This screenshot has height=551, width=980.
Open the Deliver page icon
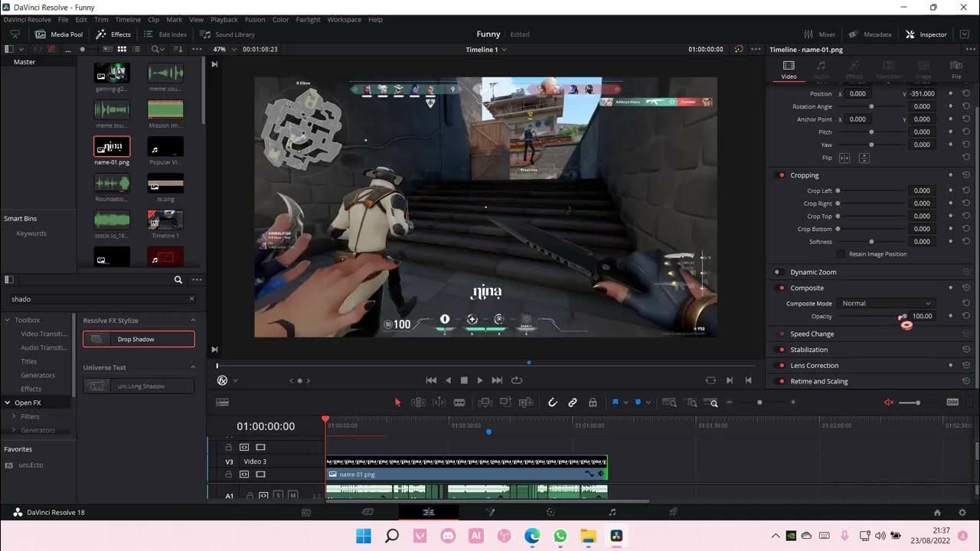(x=673, y=513)
